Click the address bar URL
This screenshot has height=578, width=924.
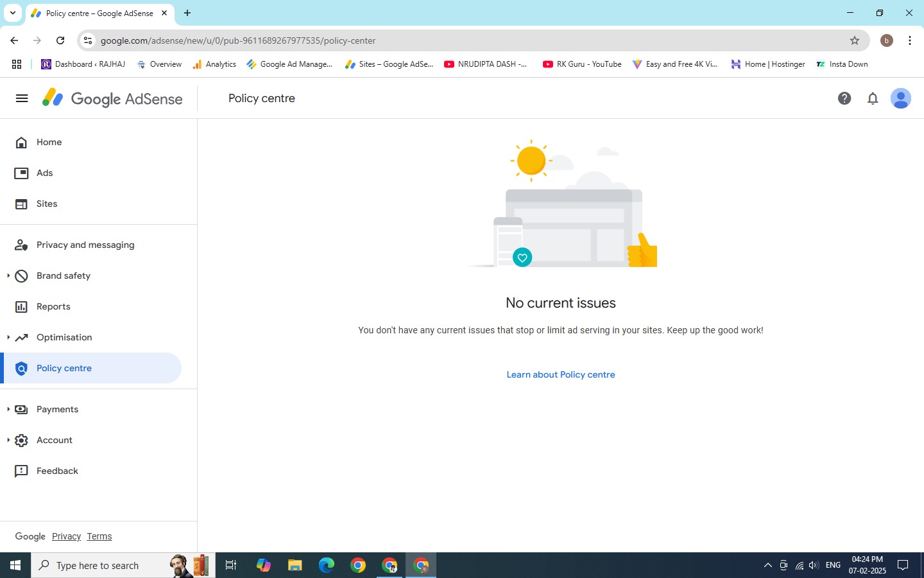pyautogui.click(x=238, y=40)
